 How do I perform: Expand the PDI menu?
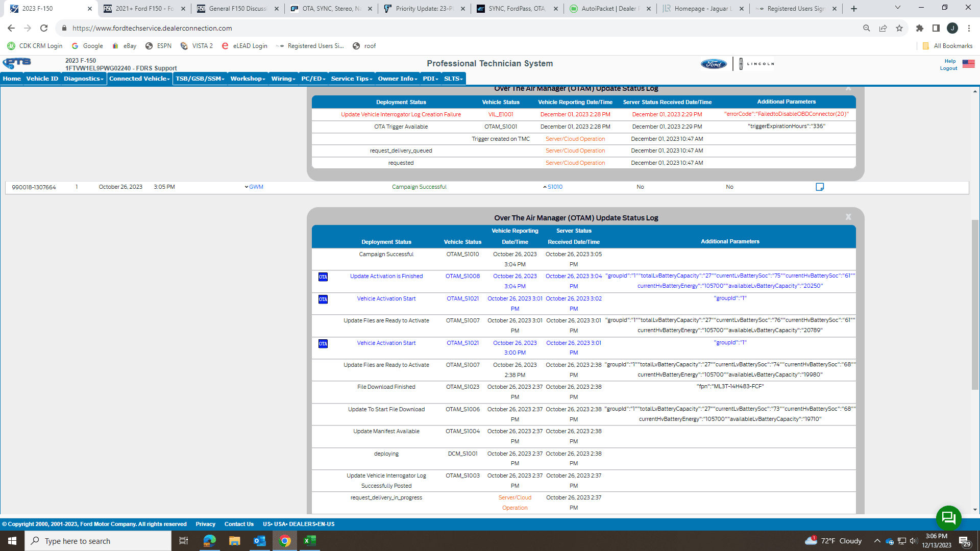pos(430,79)
